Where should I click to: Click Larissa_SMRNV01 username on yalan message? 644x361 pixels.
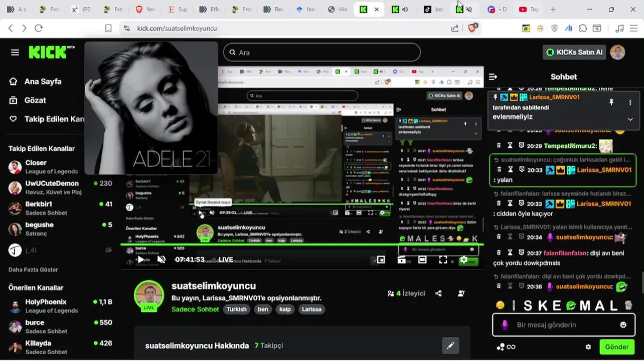tap(604, 170)
